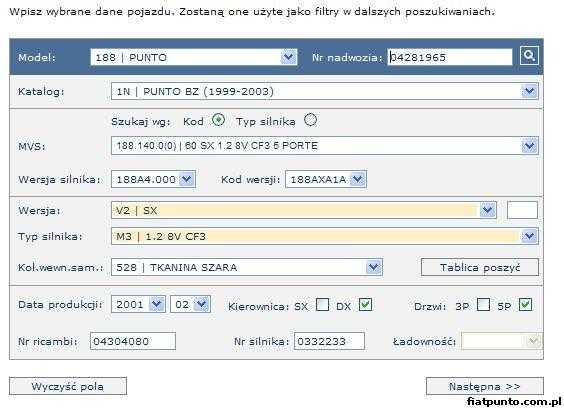Open the production month 02 dropdown

coord(190,304)
